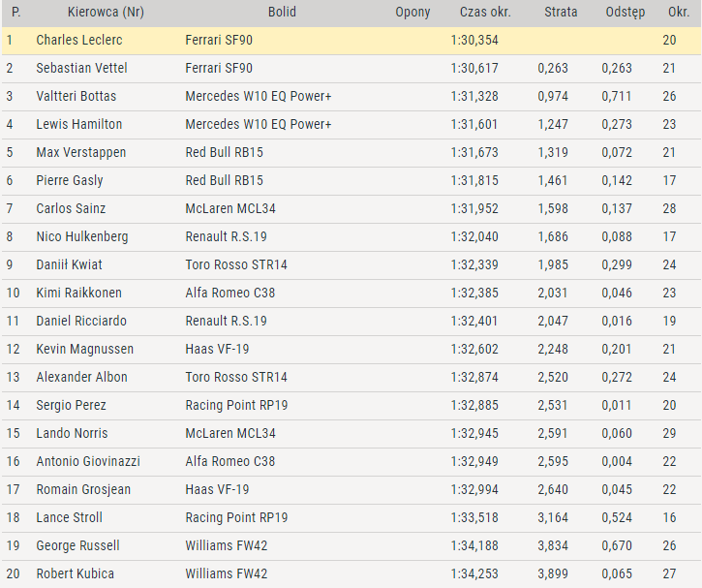Click Mercedes W10 EQ Power+ for Bottas
This screenshot has width=702, height=588.
point(259,96)
